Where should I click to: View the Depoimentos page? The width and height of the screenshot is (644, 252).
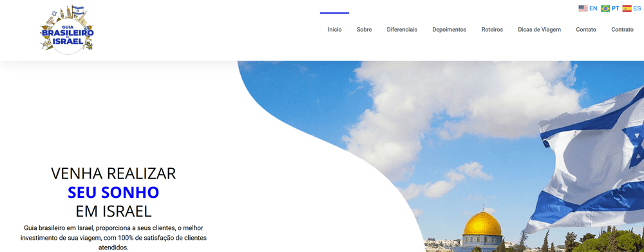coord(449,30)
